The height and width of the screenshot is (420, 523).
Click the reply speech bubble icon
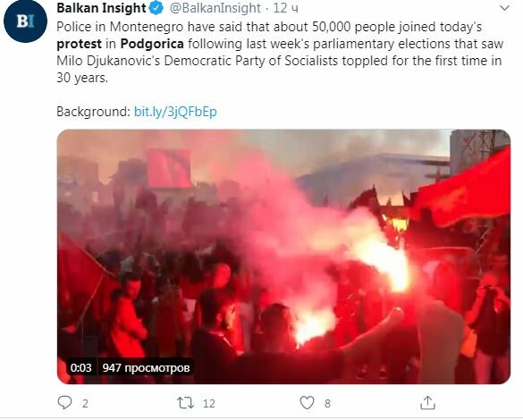tap(64, 402)
